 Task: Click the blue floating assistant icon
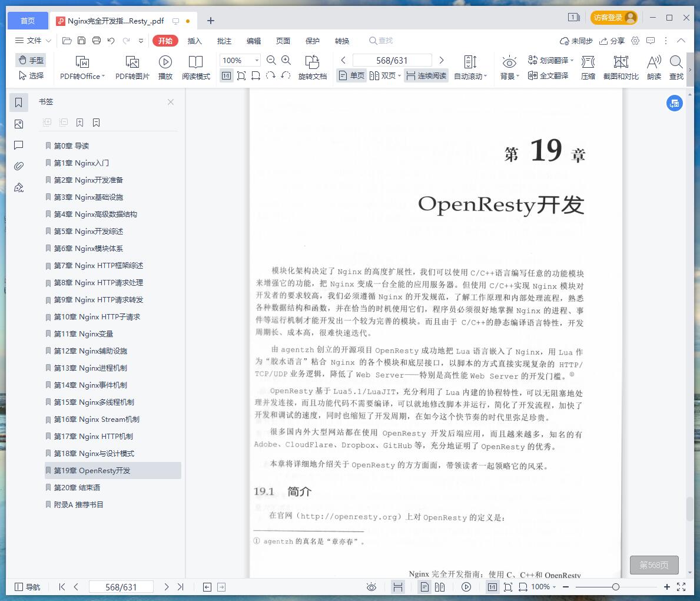[x=675, y=103]
